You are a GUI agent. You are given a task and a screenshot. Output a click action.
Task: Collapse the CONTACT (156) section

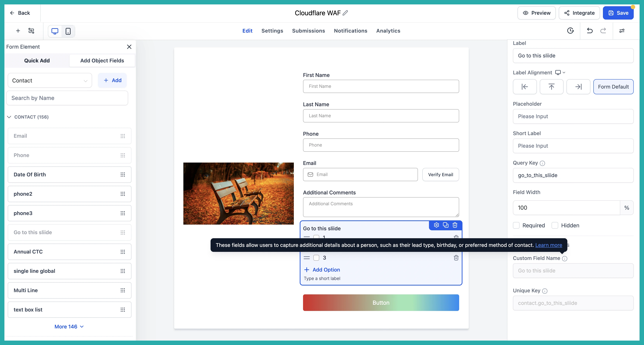coord(9,117)
